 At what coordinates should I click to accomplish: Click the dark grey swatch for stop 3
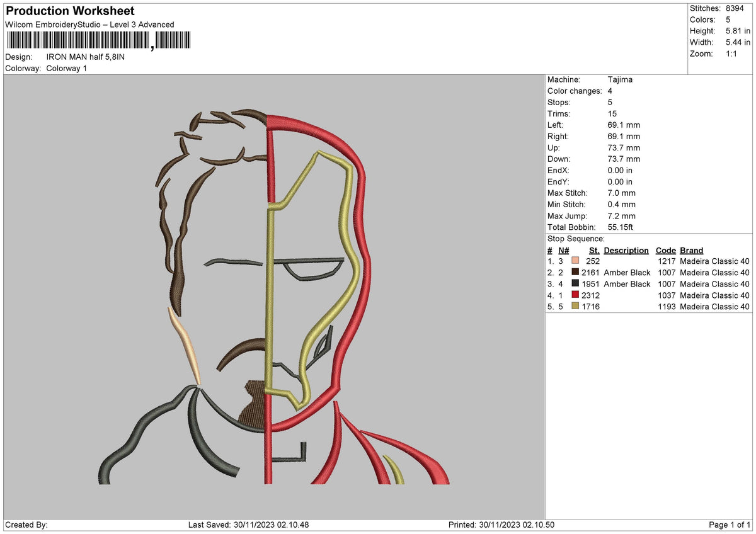(x=575, y=283)
